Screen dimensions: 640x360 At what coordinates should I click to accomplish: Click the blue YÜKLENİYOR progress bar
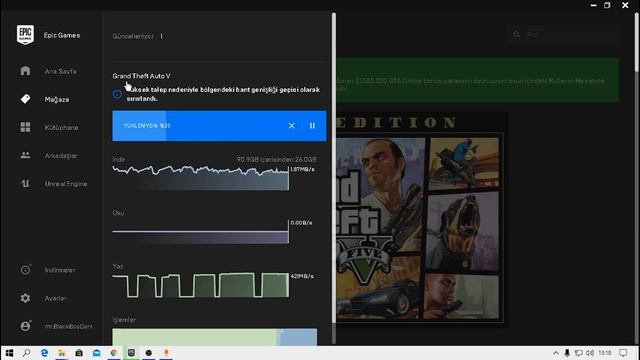[219, 126]
